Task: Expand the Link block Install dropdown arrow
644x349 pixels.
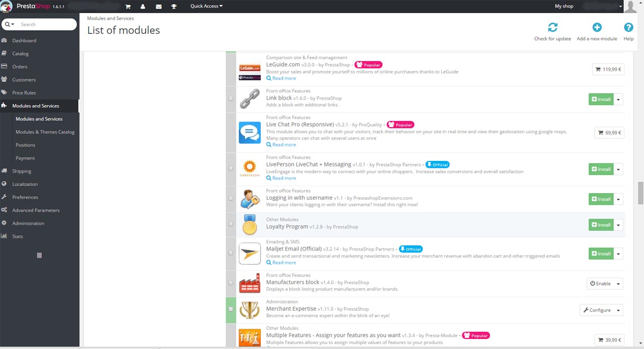Action: (x=618, y=99)
